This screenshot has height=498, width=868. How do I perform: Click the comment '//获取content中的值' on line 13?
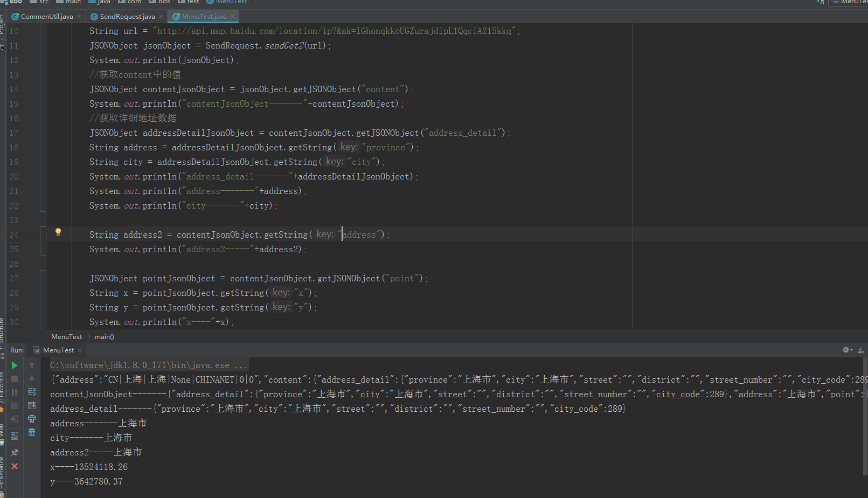click(135, 75)
